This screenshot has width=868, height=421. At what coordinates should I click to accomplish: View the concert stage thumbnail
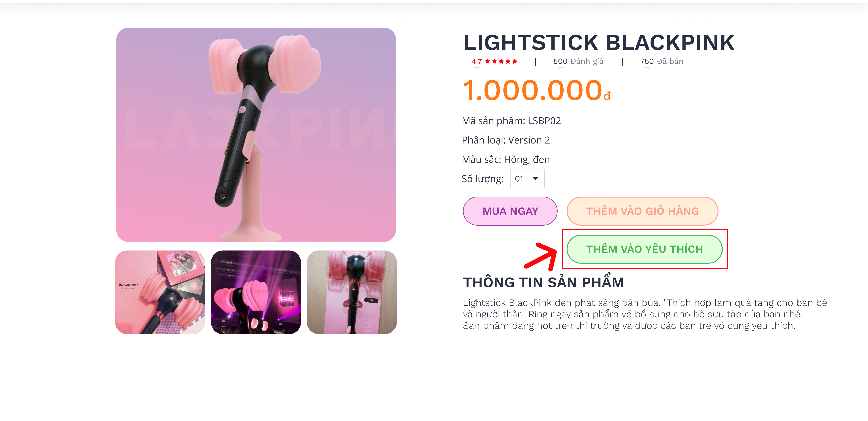256,292
